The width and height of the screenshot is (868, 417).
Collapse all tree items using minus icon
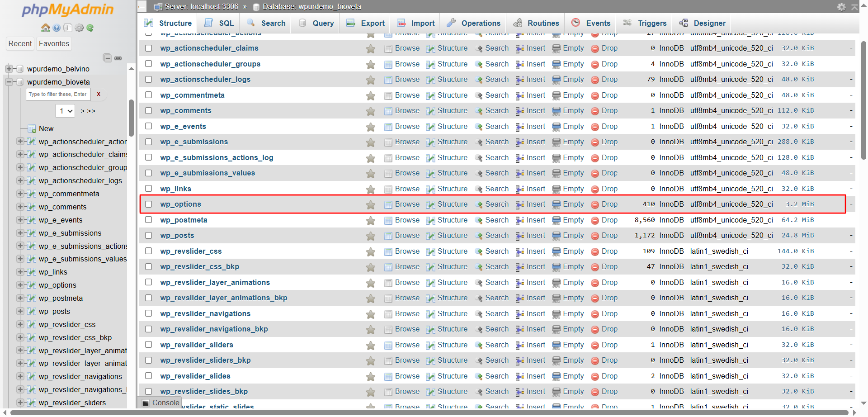(x=107, y=58)
